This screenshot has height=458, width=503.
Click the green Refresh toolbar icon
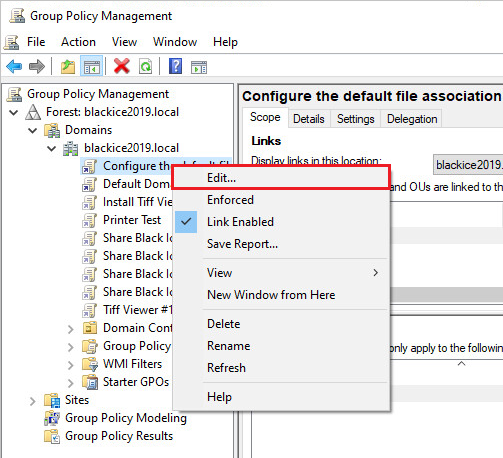click(x=146, y=67)
